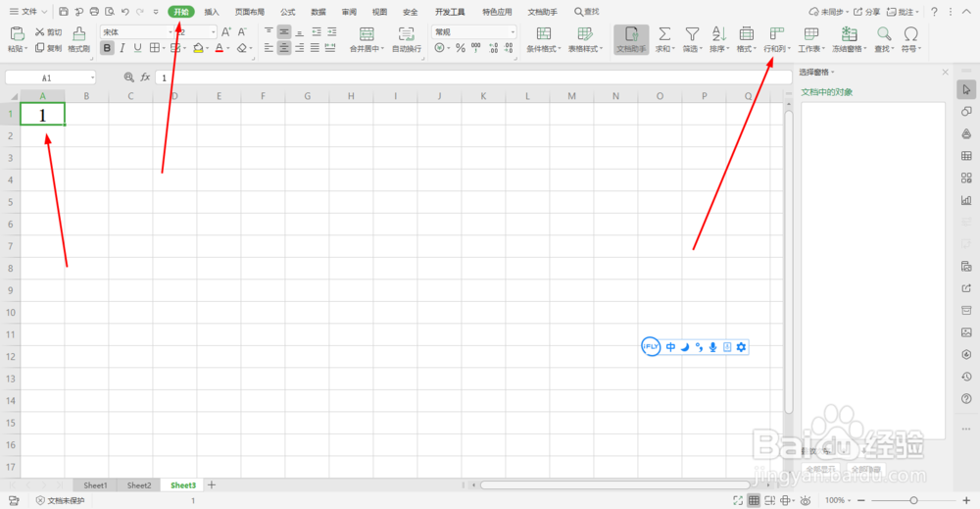Click the horizontal scrollbar of the sheet
This screenshot has height=509, width=980.
pos(615,485)
